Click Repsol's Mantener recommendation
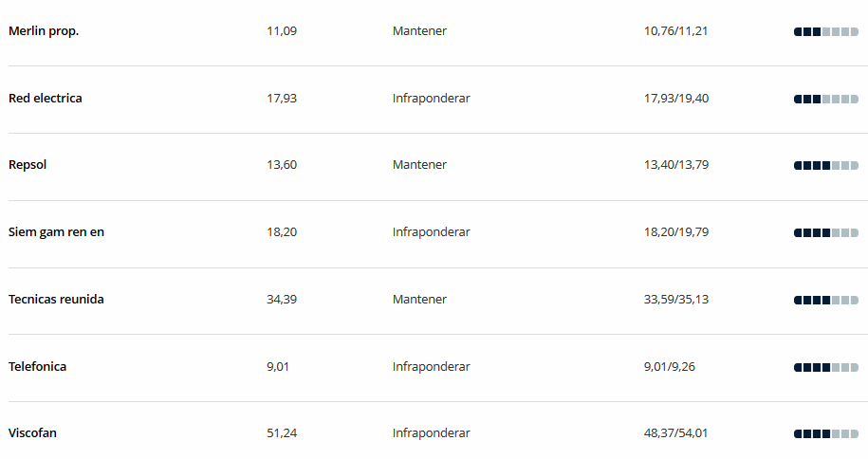Viewport: 868px width, 459px height. [419, 165]
